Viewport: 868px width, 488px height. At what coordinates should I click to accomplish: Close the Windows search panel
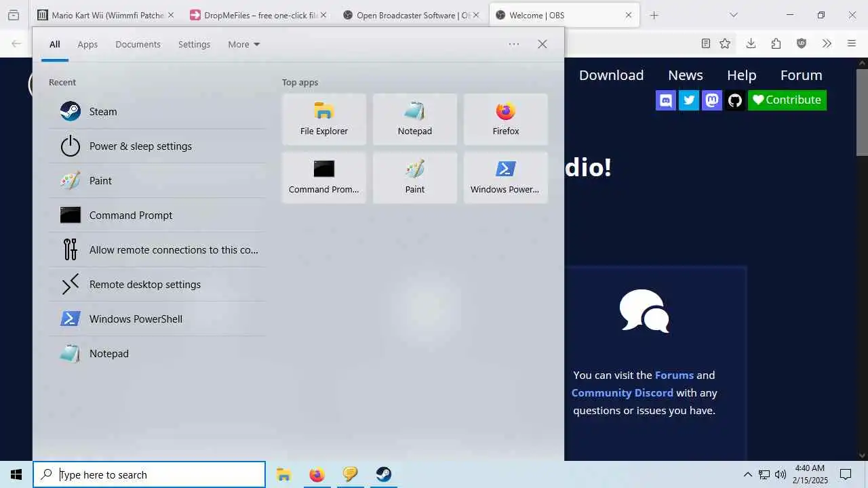pos(542,44)
